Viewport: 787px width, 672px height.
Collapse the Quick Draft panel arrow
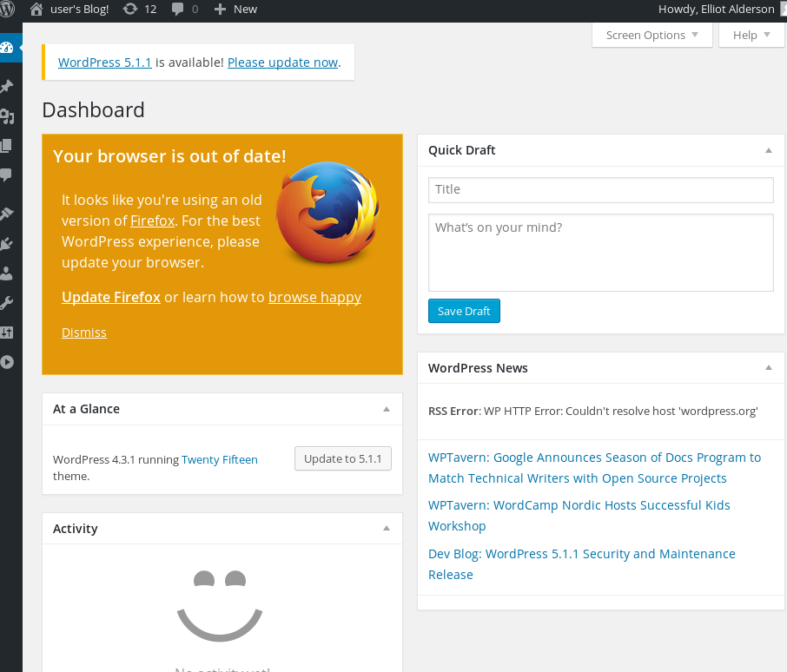(x=769, y=150)
